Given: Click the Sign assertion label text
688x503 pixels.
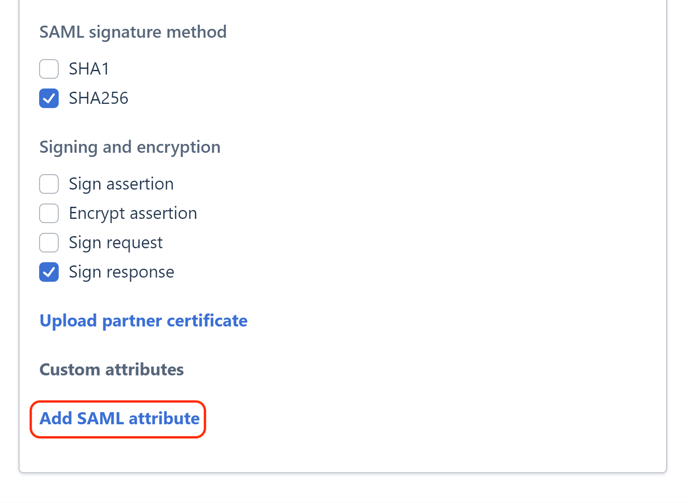Looking at the screenshot, I should pyautogui.click(x=121, y=184).
